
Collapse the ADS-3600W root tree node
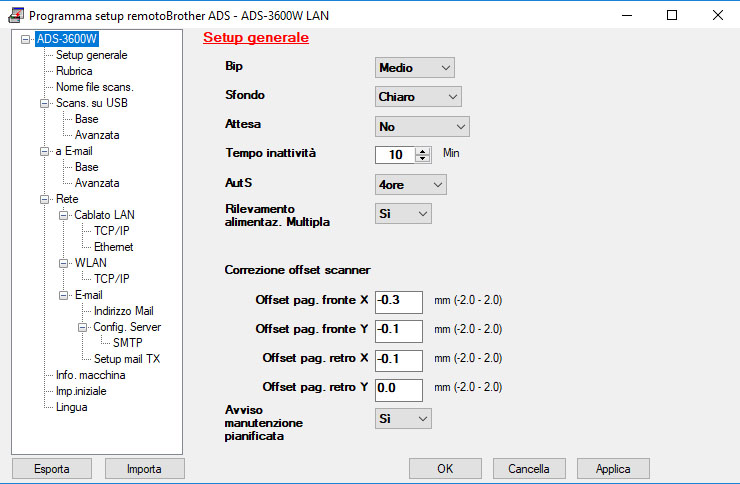tap(26, 40)
